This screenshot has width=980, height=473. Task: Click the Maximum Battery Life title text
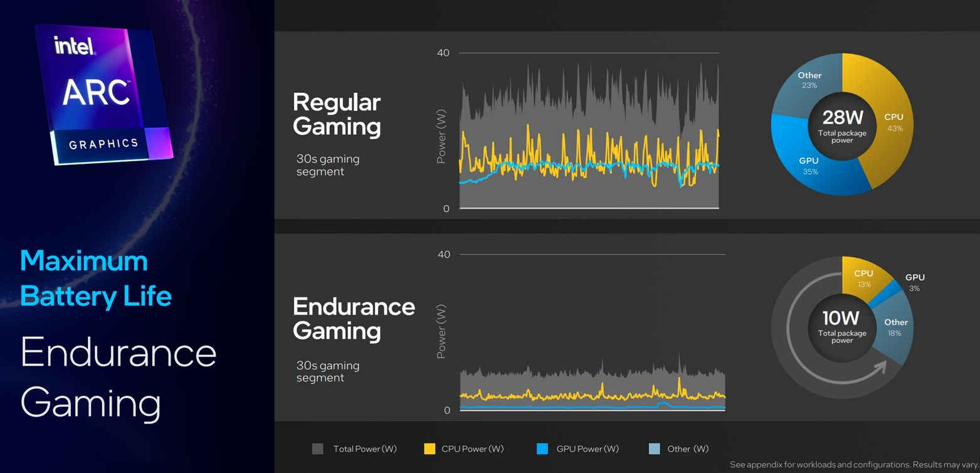95,278
